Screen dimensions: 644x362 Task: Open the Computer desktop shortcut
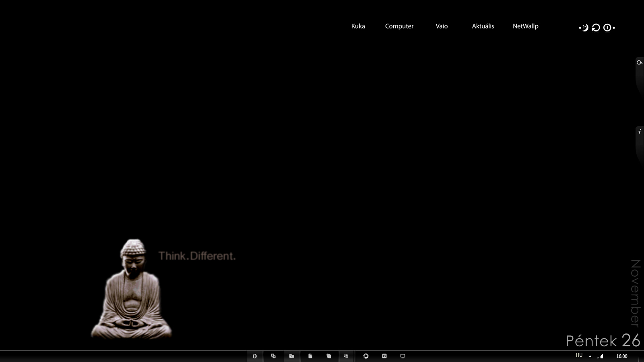pyautogui.click(x=399, y=26)
